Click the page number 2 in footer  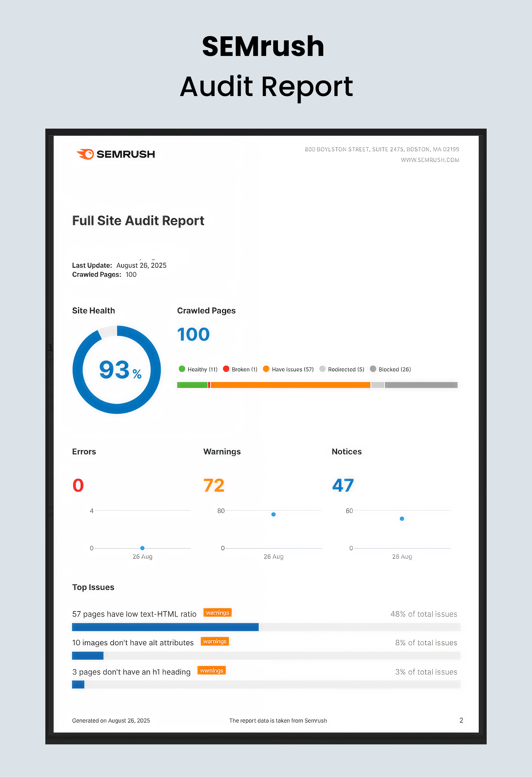462,720
